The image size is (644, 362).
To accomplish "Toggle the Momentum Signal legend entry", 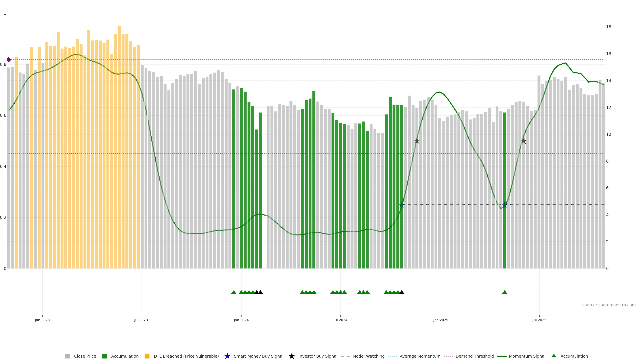I will click(x=527, y=356).
